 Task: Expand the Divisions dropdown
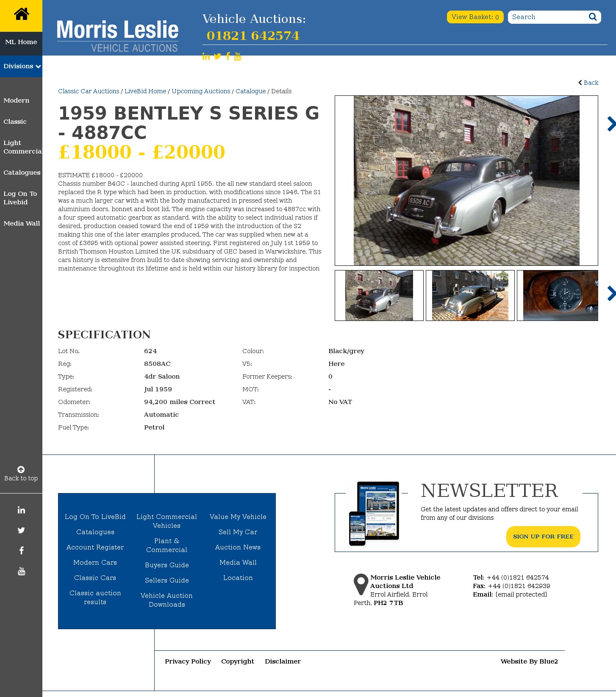click(x=21, y=66)
